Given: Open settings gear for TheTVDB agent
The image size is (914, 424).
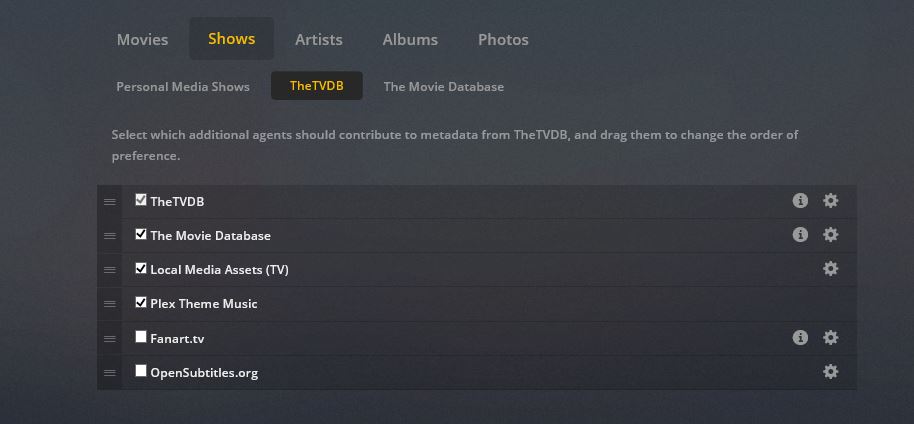Looking at the screenshot, I should pos(830,201).
